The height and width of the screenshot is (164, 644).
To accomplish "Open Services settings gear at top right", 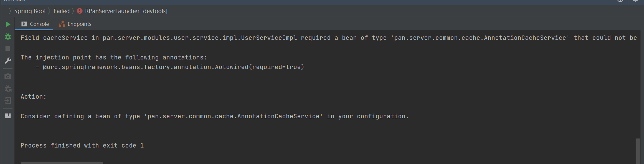I will [635, 1].
